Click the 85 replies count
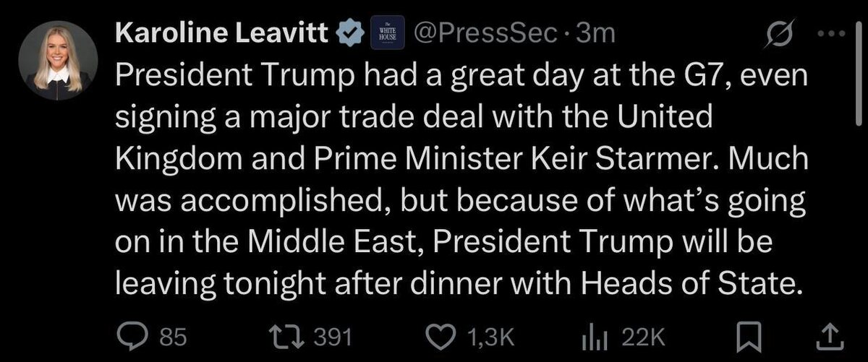This screenshot has width=868, height=362. point(173,336)
